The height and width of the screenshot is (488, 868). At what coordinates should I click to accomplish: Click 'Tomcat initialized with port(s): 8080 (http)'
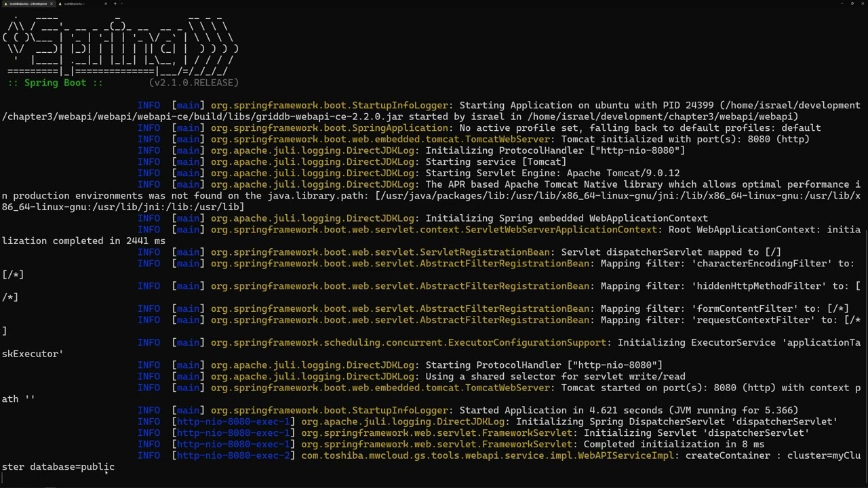click(x=685, y=140)
